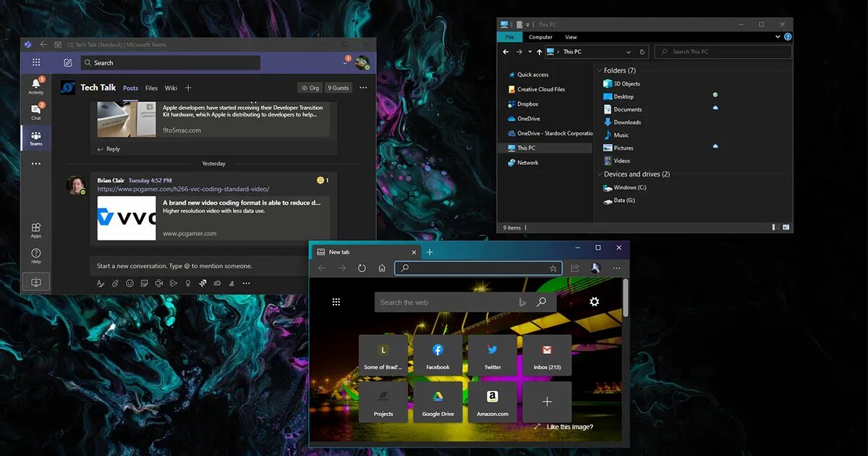Open the File menu in File Explorer
This screenshot has height=456, width=868.
coord(510,37)
